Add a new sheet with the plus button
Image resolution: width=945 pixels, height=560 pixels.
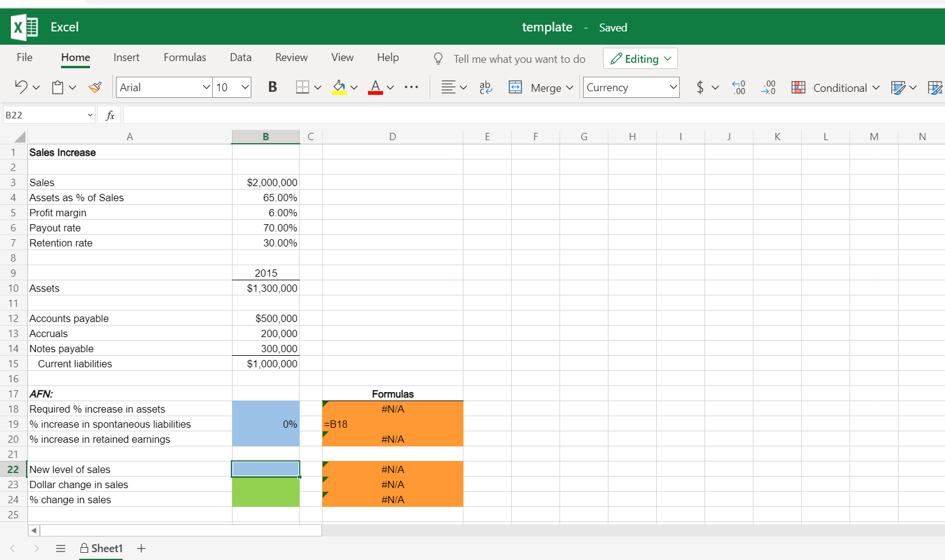point(141,549)
